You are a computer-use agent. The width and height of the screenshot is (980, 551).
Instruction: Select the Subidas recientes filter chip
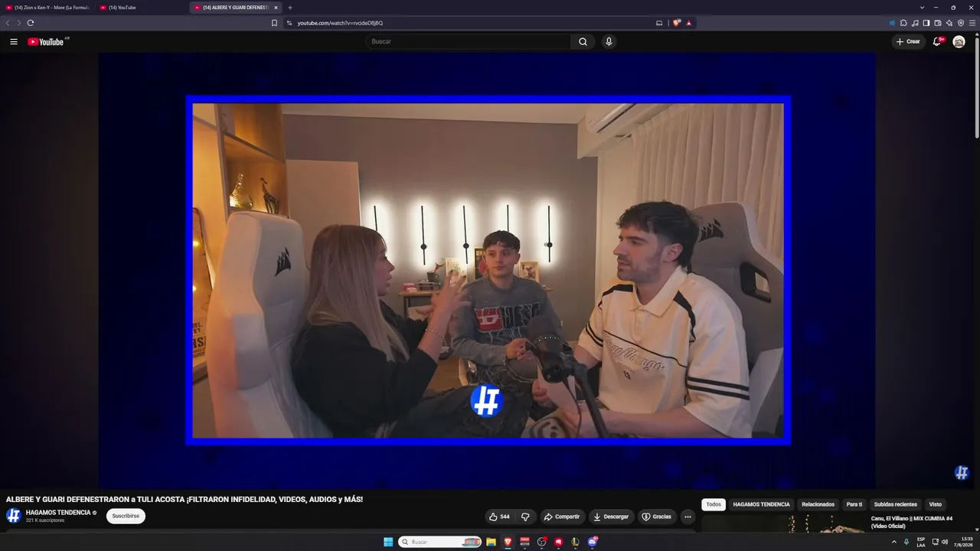point(895,504)
